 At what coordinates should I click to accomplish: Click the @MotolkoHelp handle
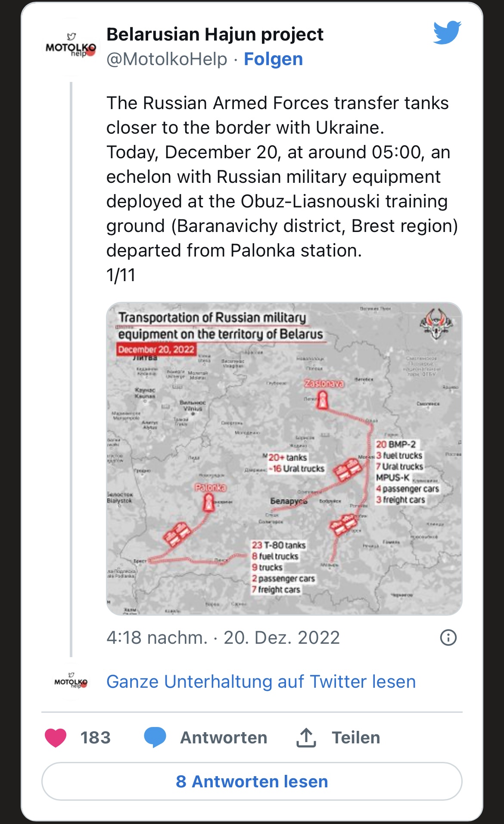pyautogui.click(x=167, y=59)
